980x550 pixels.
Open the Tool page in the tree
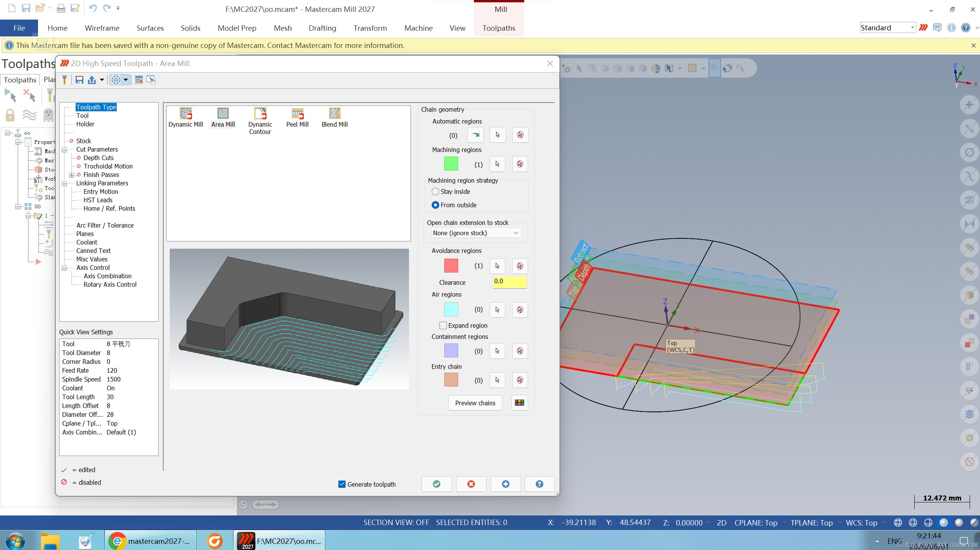point(82,116)
